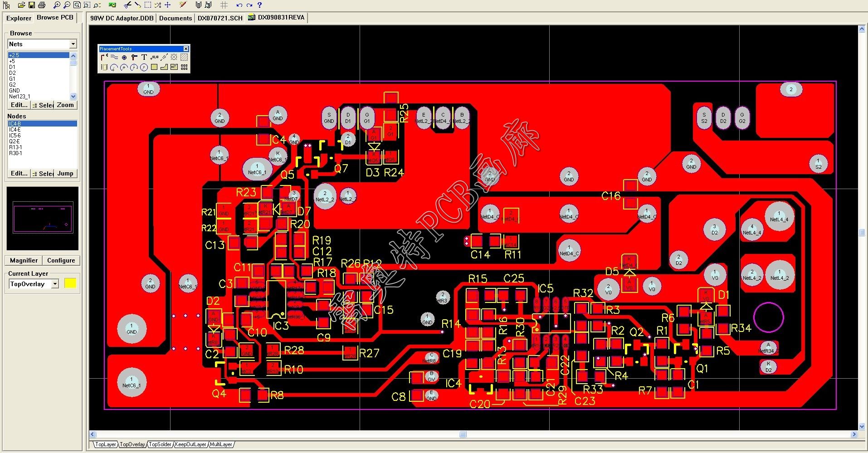Viewport: 868px width, 453px height.
Task: Select node R13-1 in Nodes list
Action: pos(42,147)
